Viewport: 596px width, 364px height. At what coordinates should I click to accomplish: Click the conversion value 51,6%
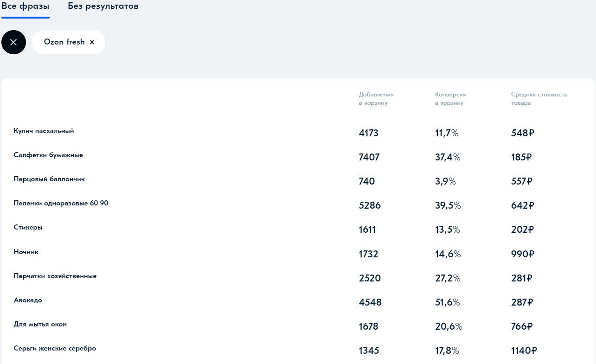tap(448, 303)
